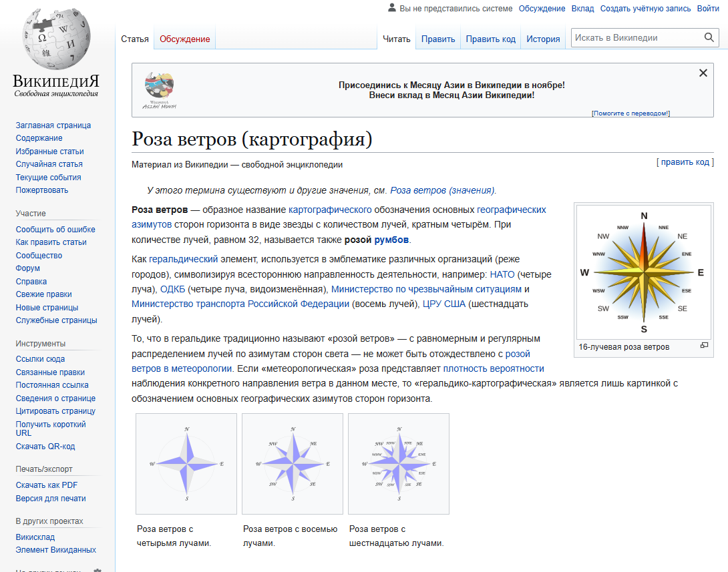Viewport: 728px width, 572px height.
Task: Click the Wikipedia globe logo
Action: (56, 39)
